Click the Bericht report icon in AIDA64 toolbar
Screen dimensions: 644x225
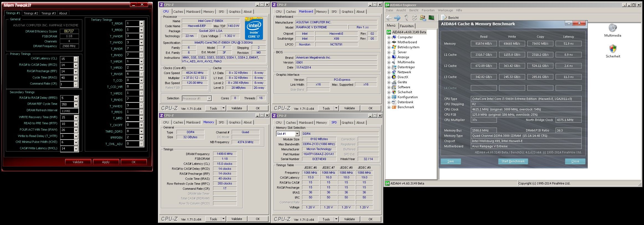coord(444,17)
